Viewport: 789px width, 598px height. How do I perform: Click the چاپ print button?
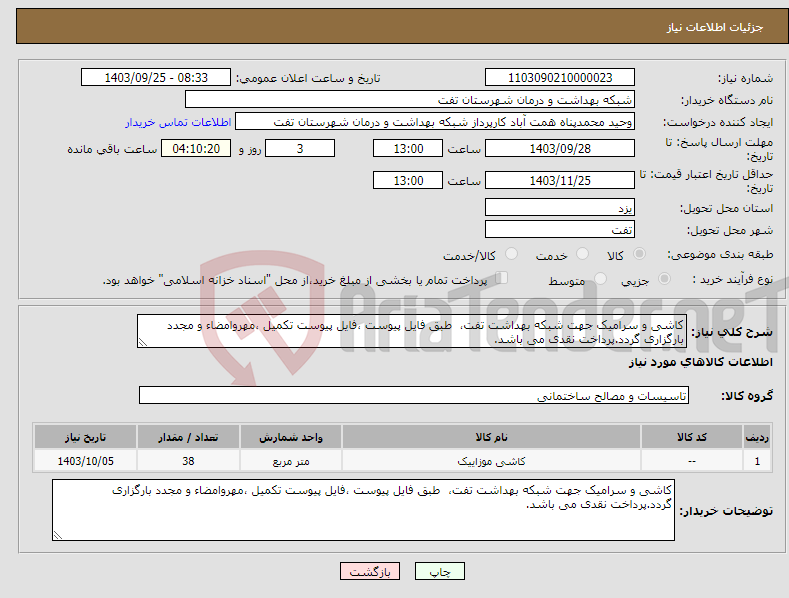point(439,571)
